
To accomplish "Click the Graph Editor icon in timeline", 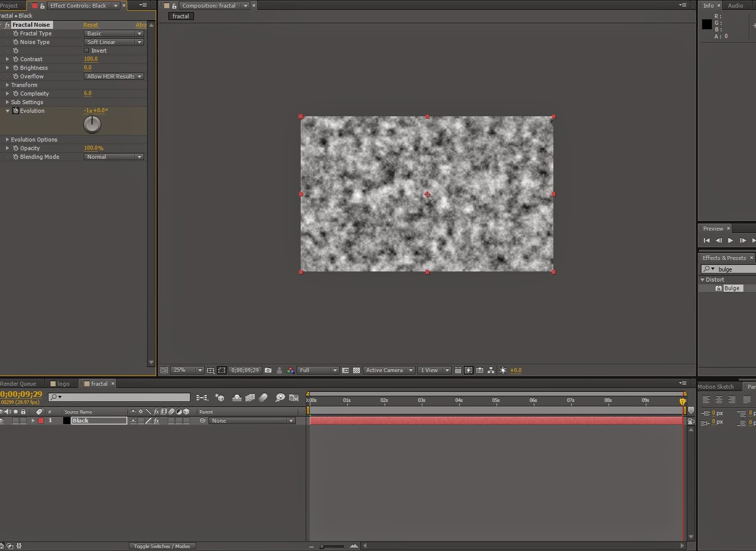I will pos(294,398).
